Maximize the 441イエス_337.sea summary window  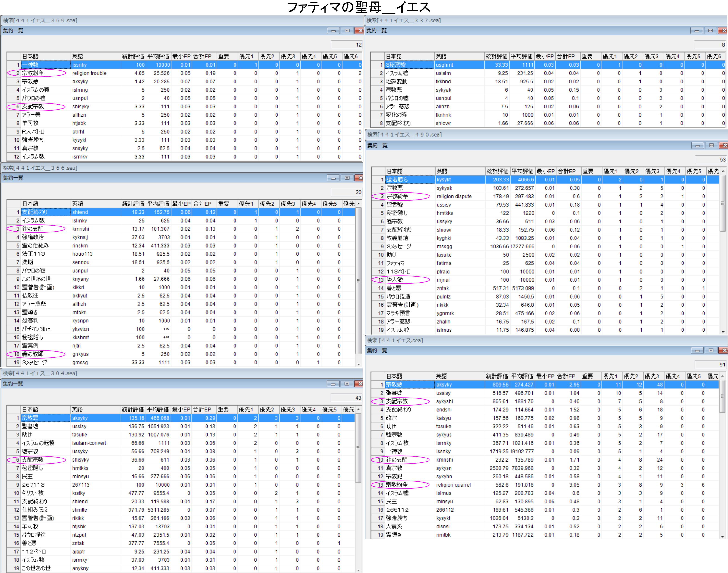tap(710, 31)
